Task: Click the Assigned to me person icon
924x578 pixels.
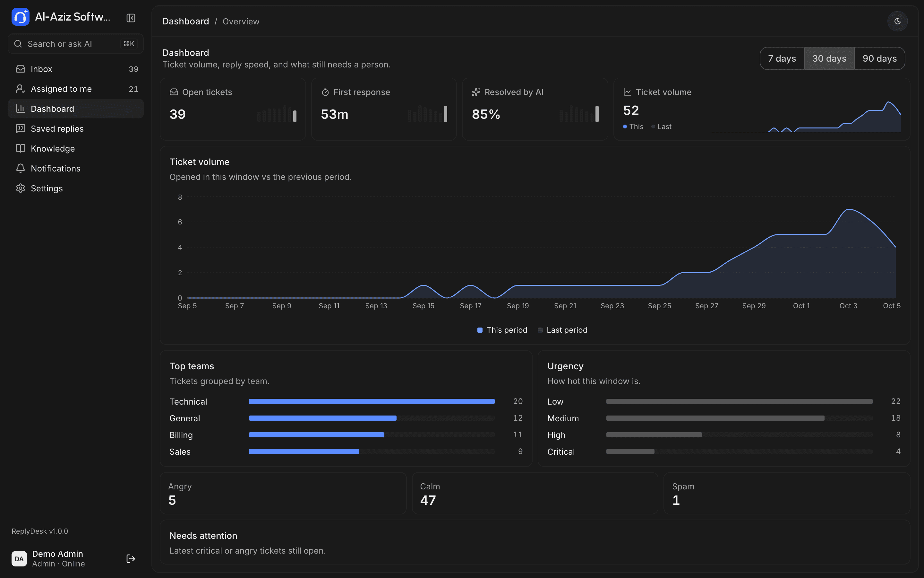Action: click(x=20, y=89)
